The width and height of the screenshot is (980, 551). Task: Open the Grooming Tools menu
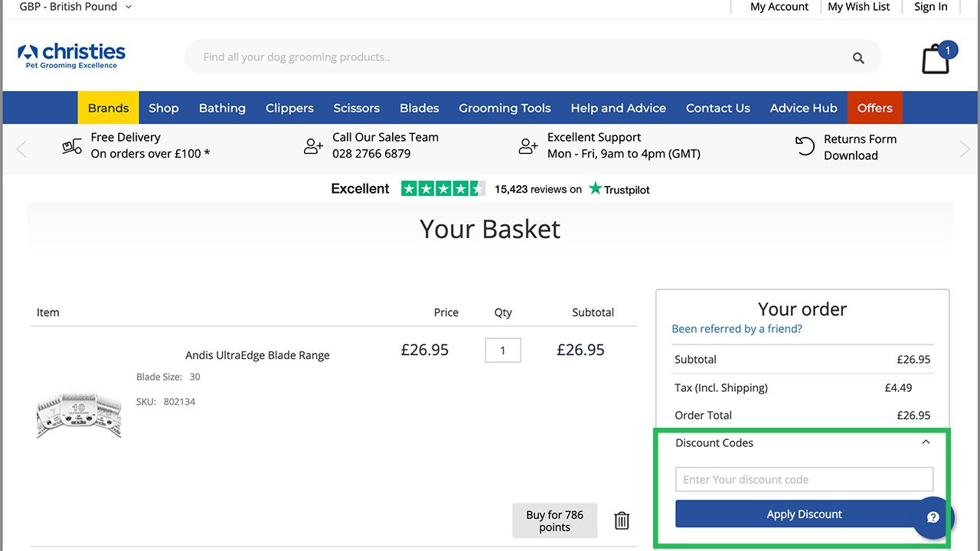tap(505, 108)
